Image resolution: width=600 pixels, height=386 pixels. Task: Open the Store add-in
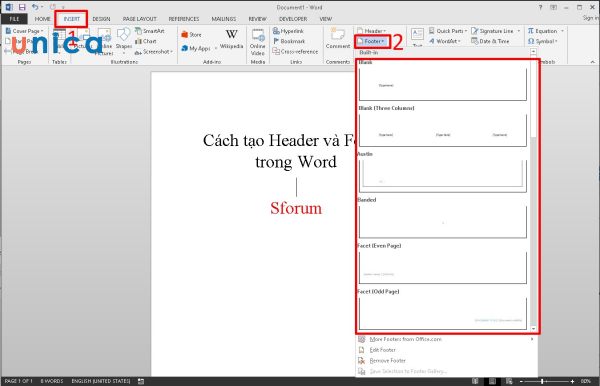point(191,35)
